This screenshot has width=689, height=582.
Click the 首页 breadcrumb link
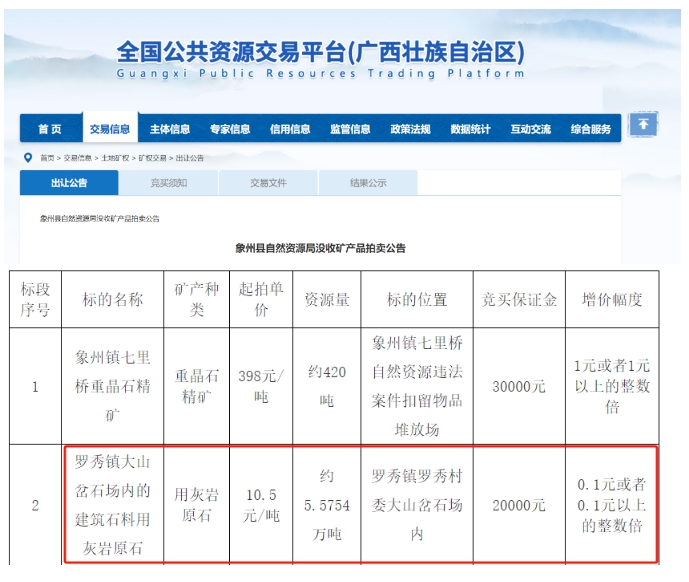coord(47,158)
